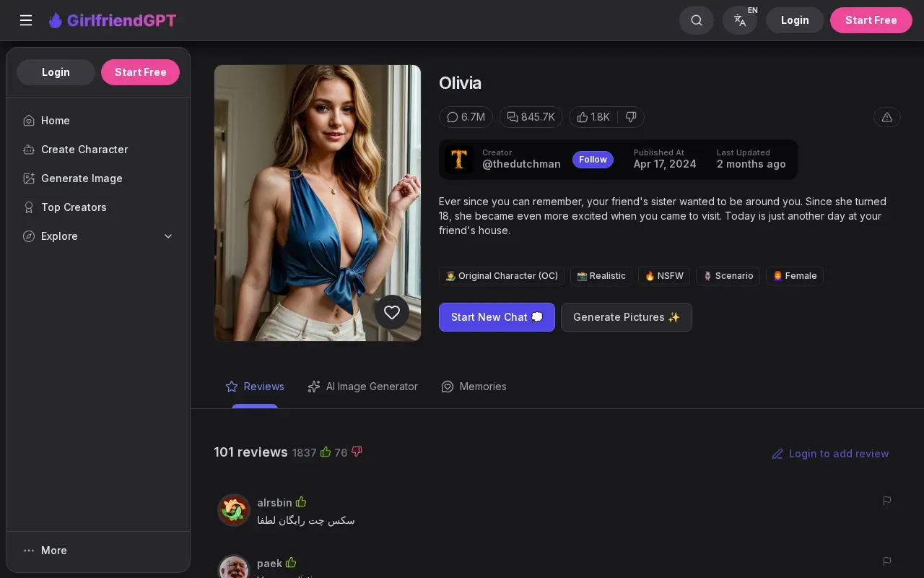The height and width of the screenshot is (578, 924).
Task: Switch to the AI Image Generator tab
Action: tap(362, 387)
